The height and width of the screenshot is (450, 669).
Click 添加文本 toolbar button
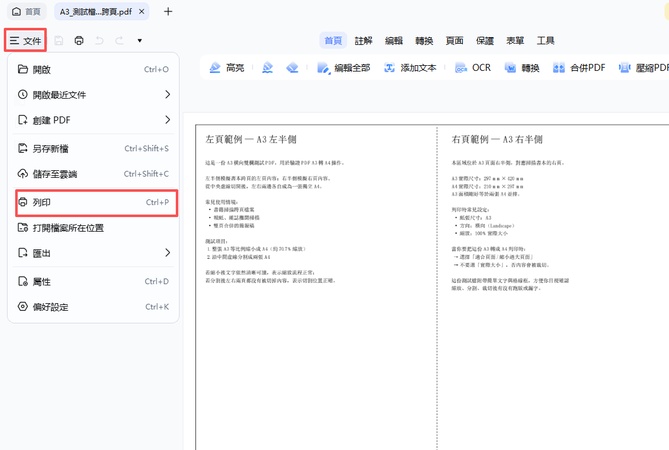click(x=410, y=68)
